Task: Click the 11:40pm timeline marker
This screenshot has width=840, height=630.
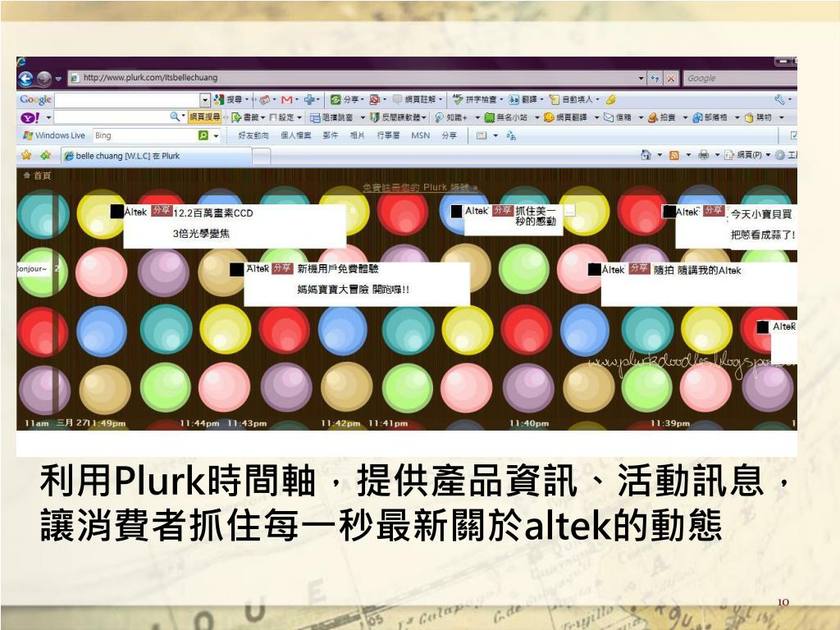Action: (x=529, y=423)
